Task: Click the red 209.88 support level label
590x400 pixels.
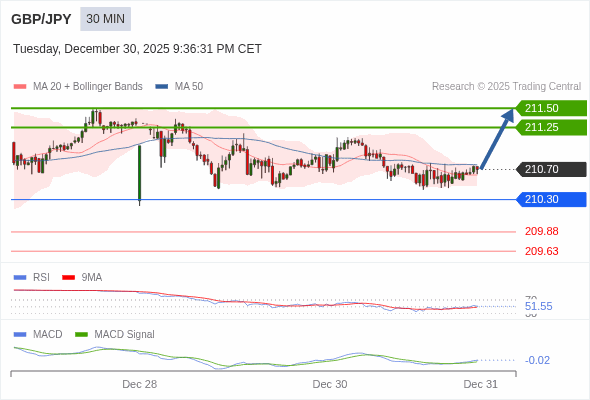Action: [x=541, y=231]
